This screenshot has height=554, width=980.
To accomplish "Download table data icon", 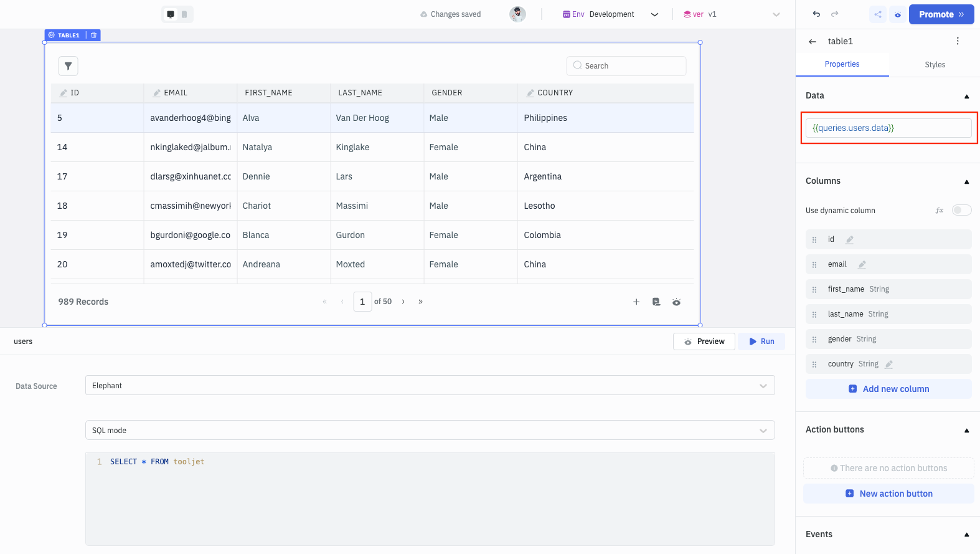I will click(x=656, y=302).
